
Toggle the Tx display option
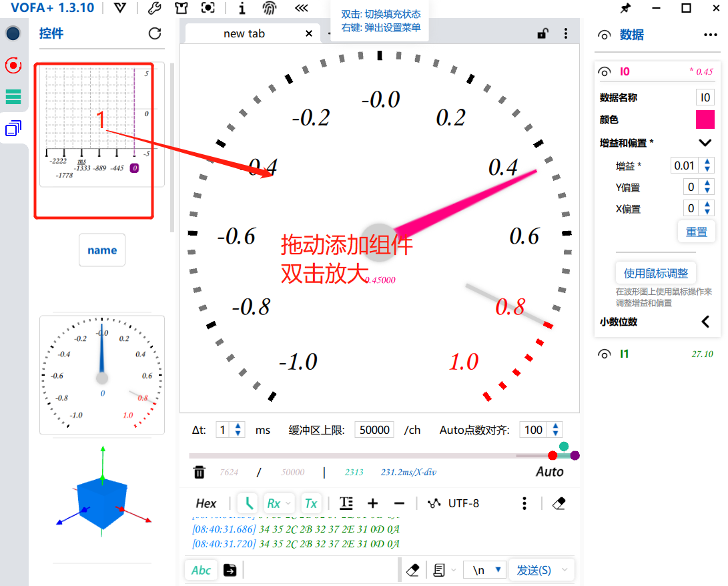pos(311,503)
